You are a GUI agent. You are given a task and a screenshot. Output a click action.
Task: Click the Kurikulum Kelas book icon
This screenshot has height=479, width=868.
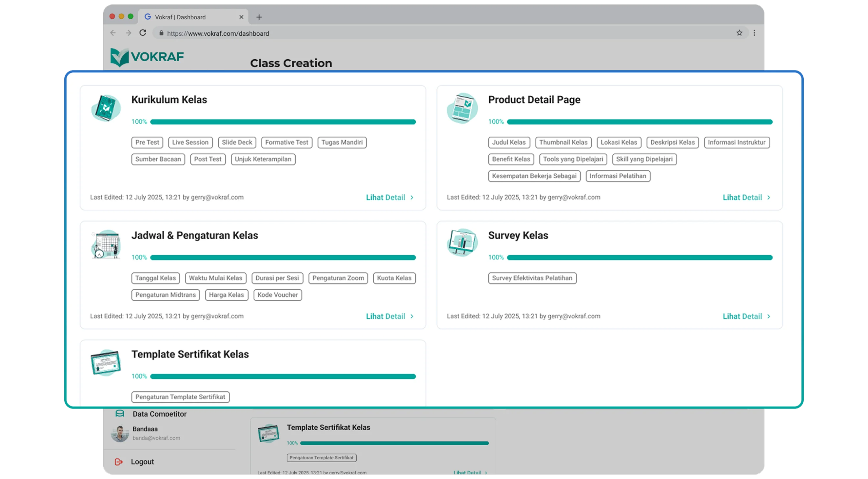click(x=106, y=108)
